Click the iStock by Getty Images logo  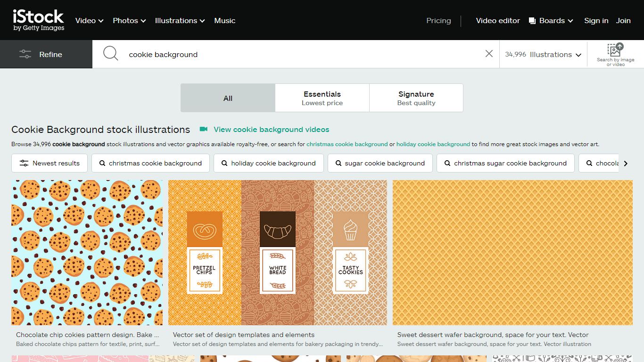click(38, 20)
